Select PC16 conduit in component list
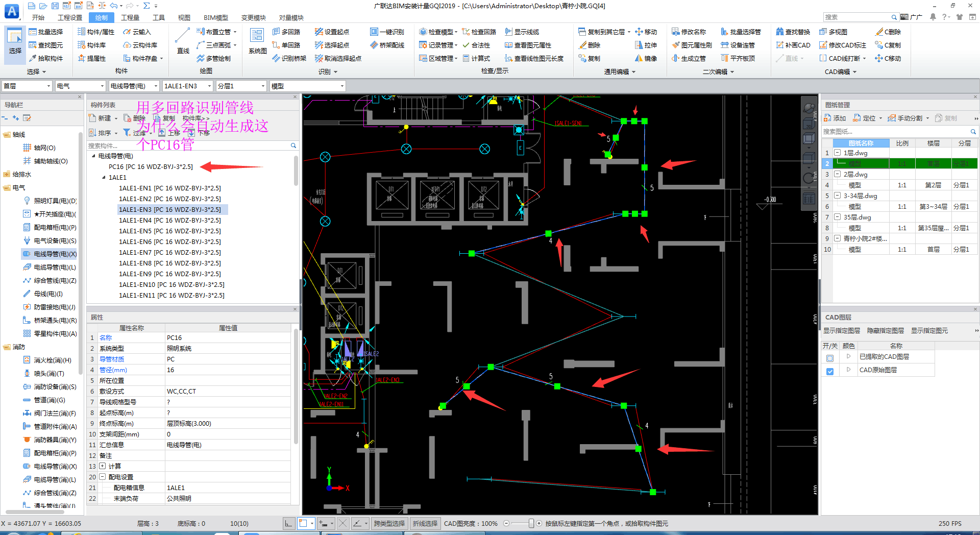Image resolution: width=980 pixels, height=535 pixels. click(x=151, y=167)
